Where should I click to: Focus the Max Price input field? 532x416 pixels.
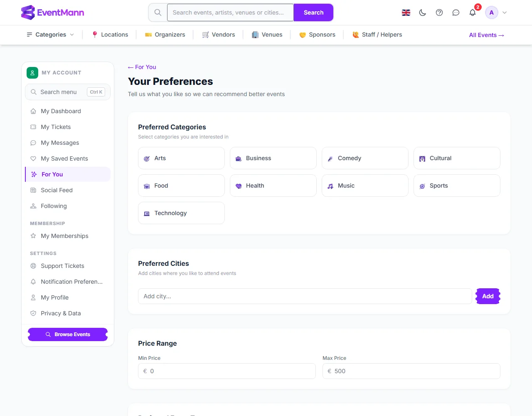(x=411, y=371)
